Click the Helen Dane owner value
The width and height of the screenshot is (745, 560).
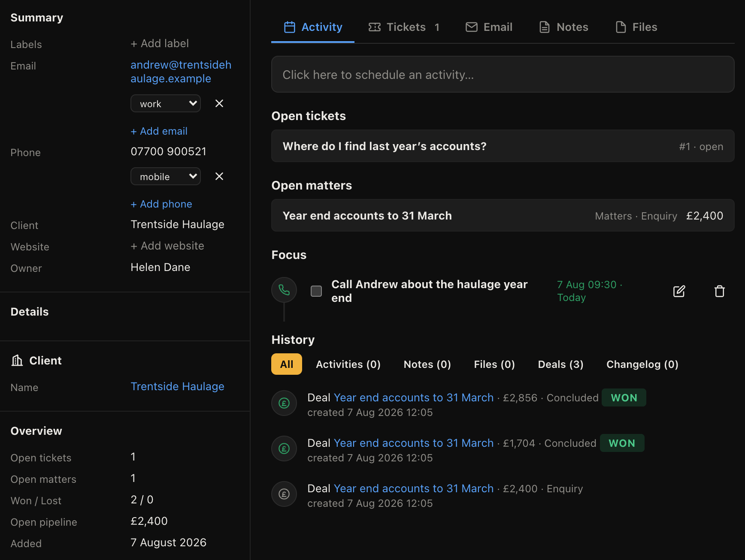point(161,267)
